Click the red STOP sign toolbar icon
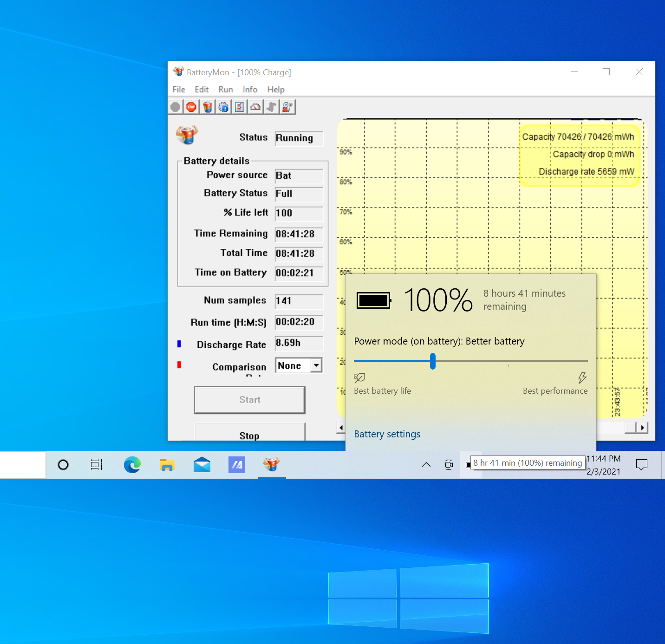 tap(191, 107)
